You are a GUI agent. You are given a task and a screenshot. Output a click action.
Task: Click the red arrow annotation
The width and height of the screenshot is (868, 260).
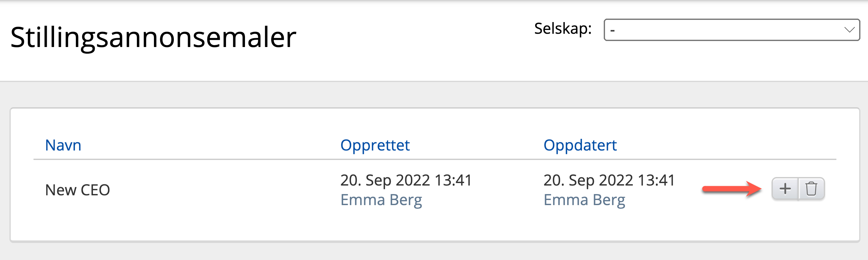pyautogui.click(x=731, y=189)
